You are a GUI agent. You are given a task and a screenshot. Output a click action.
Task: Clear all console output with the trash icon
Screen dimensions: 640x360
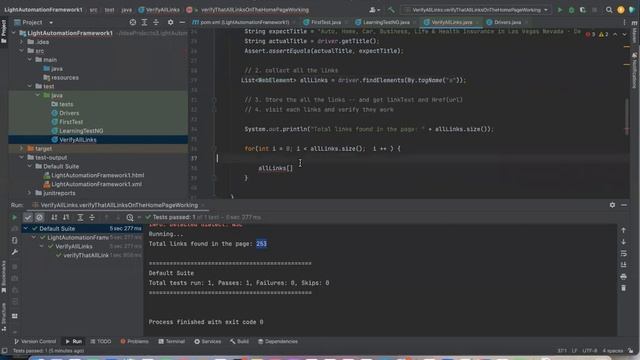click(623, 288)
